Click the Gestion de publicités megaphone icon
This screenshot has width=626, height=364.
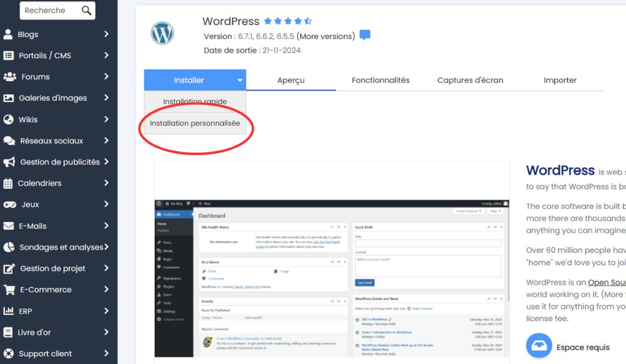(9, 162)
